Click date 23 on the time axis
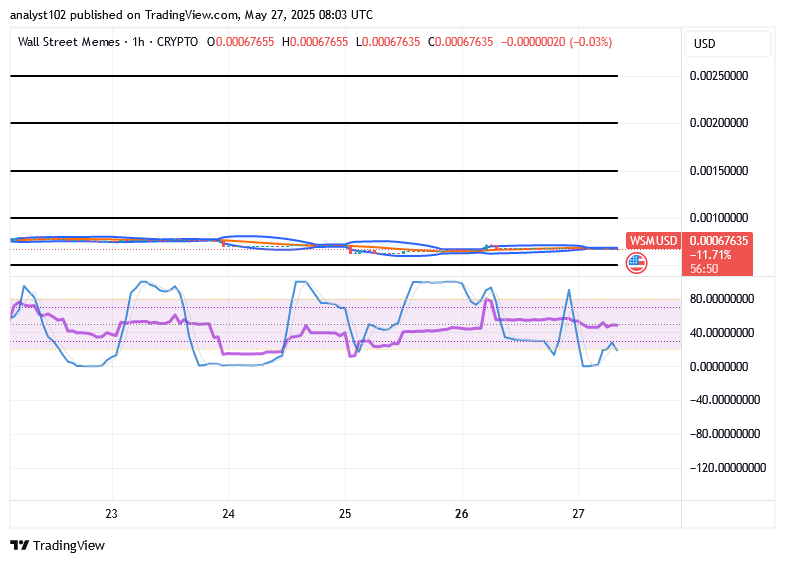 coord(112,514)
